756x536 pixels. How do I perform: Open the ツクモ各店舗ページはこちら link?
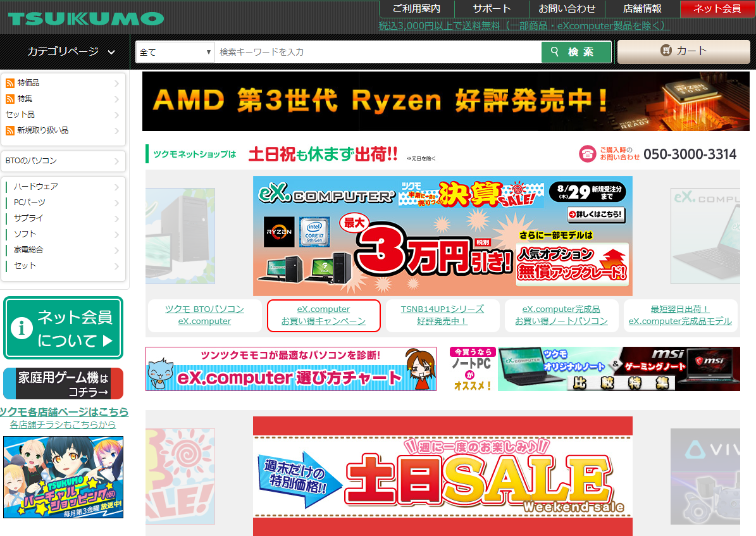[x=64, y=412]
